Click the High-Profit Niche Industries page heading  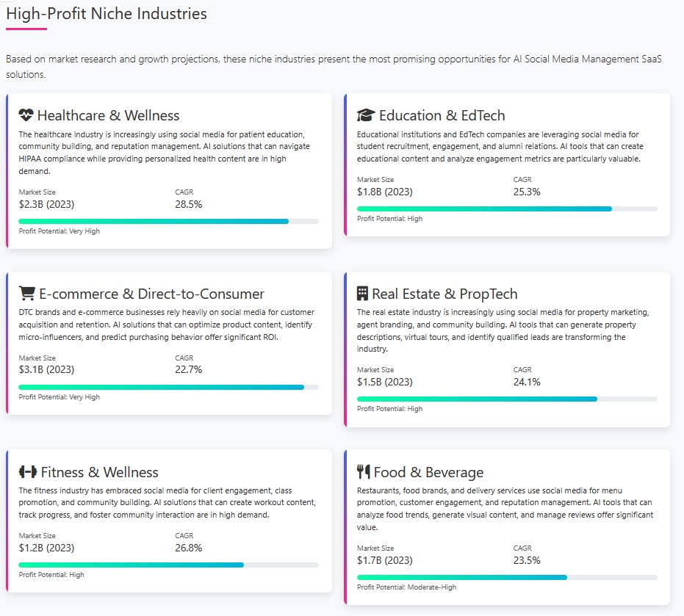coord(107,14)
